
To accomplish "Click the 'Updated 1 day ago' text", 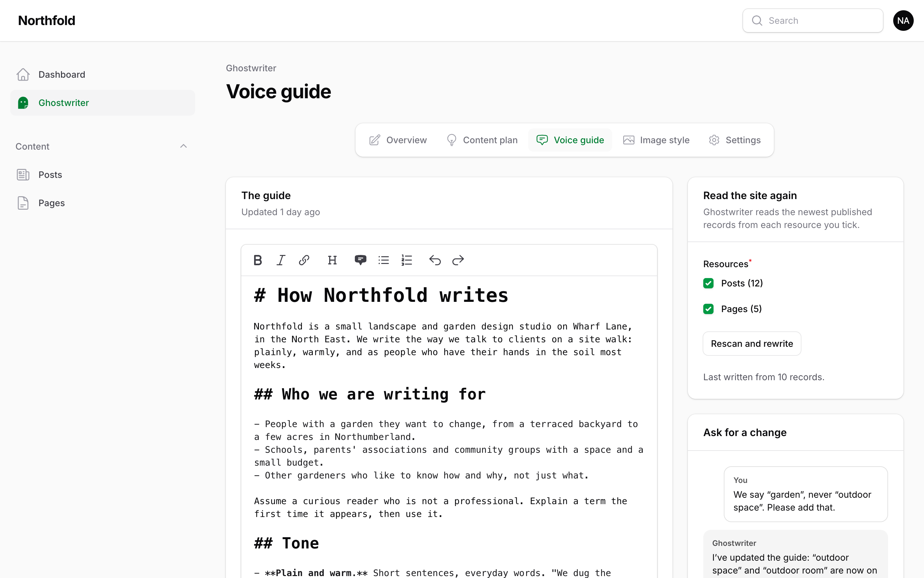I will (x=281, y=212).
